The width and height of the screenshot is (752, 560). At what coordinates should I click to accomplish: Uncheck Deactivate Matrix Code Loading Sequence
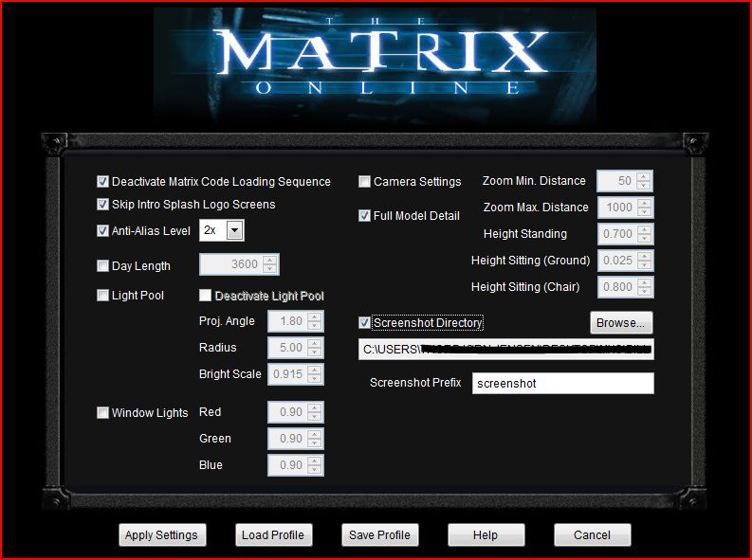tap(102, 182)
